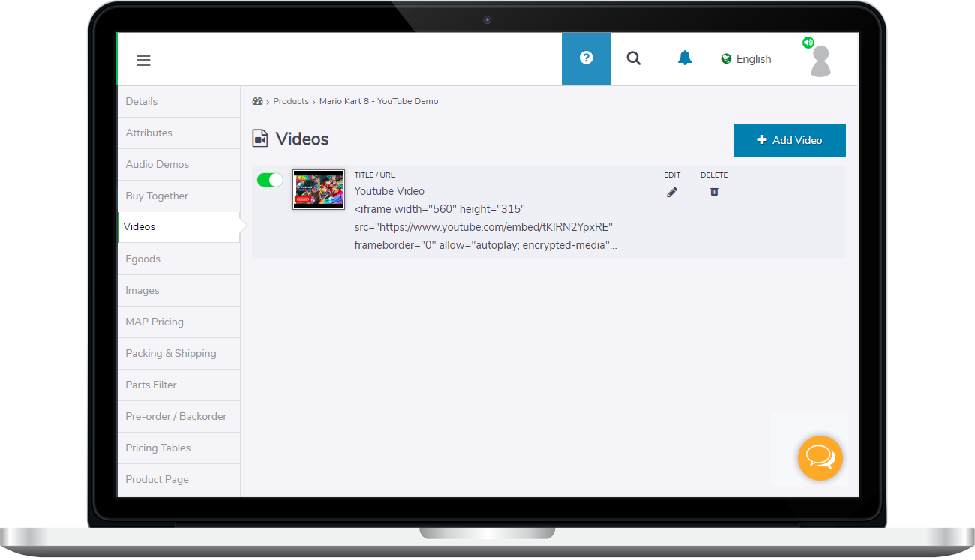Toggle the Youtube Video active switch

[270, 180]
